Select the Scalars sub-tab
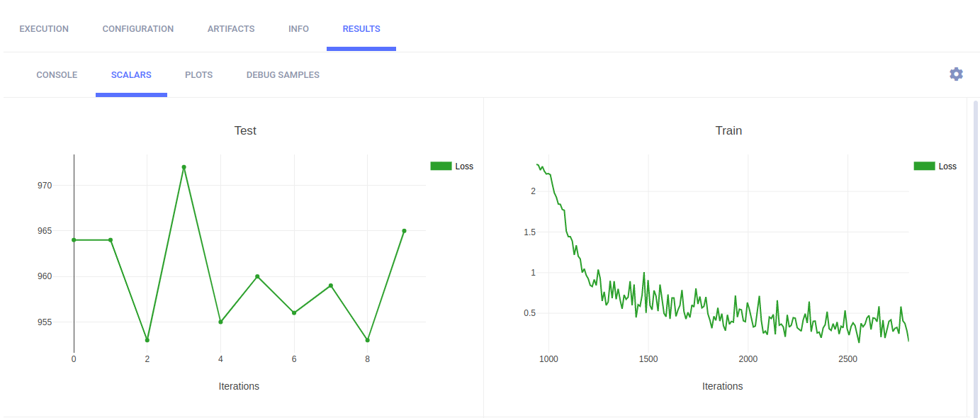 (131, 75)
